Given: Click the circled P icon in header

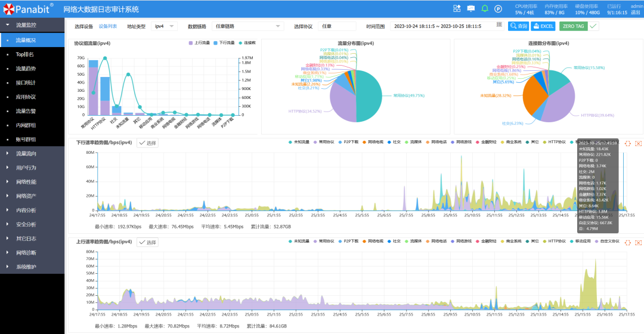Looking at the screenshot, I should pos(498,8).
